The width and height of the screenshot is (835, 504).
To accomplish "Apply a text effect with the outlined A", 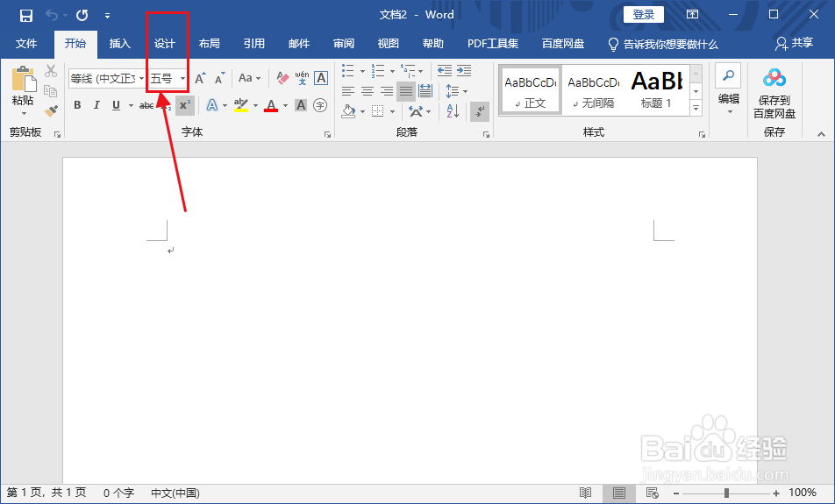I will 212,105.
